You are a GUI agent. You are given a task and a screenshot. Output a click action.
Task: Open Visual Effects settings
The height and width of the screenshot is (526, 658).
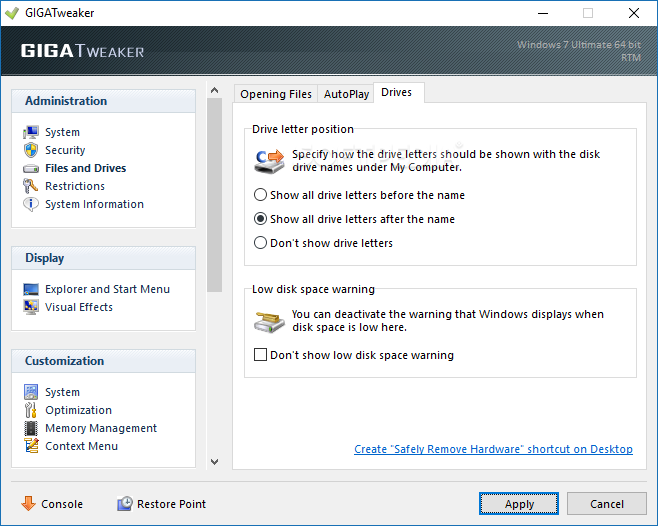pyautogui.click(x=79, y=307)
